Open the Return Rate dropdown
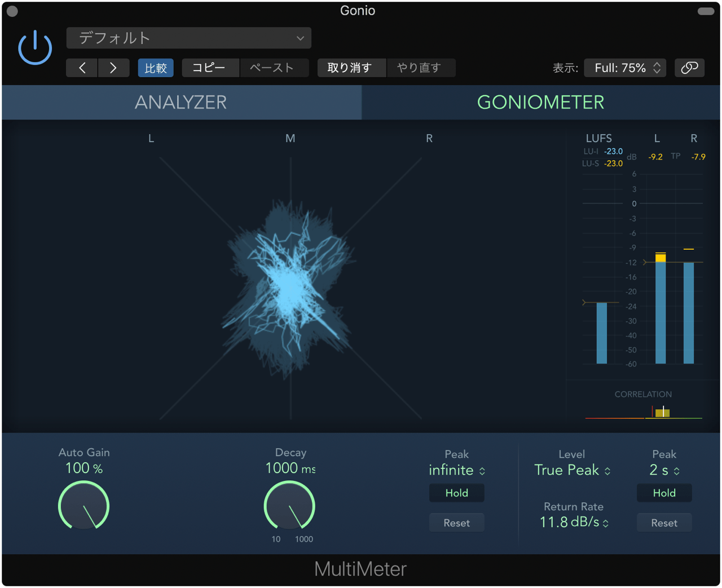The width and height of the screenshot is (722, 588). pos(572,522)
